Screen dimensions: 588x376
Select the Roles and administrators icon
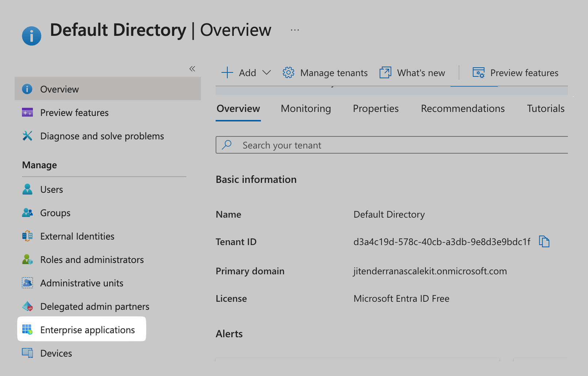click(x=27, y=260)
